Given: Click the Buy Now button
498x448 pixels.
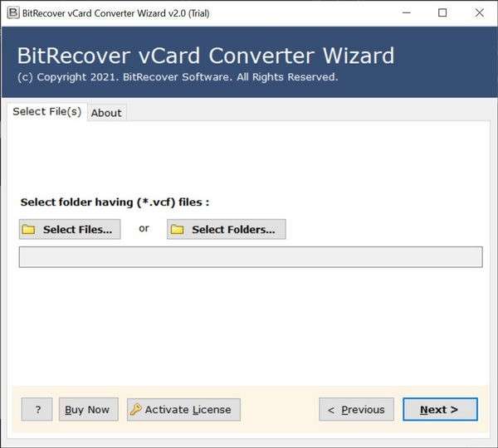Looking at the screenshot, I should tap(89, 409).
